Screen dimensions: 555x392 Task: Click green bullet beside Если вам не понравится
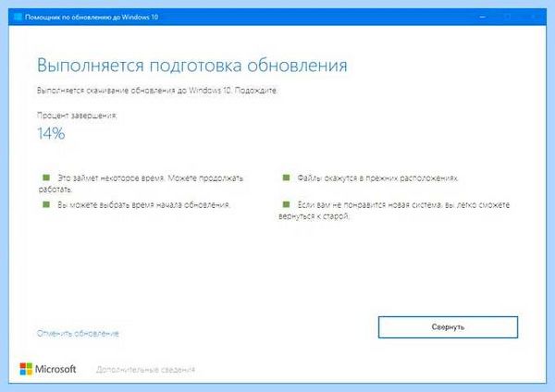286,204
